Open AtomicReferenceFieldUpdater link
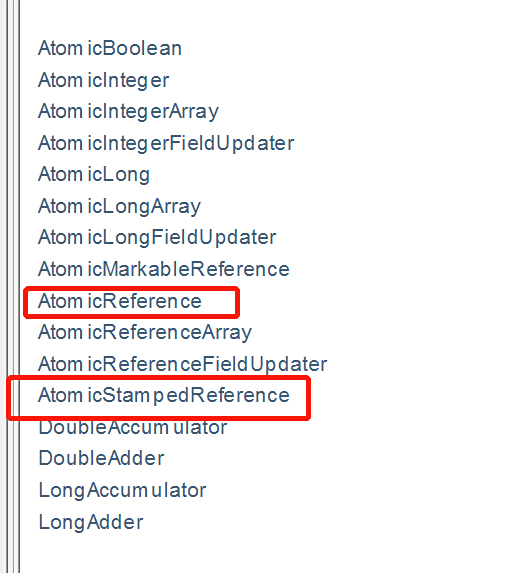Screen dimensions: 530x573 [182, 364]
